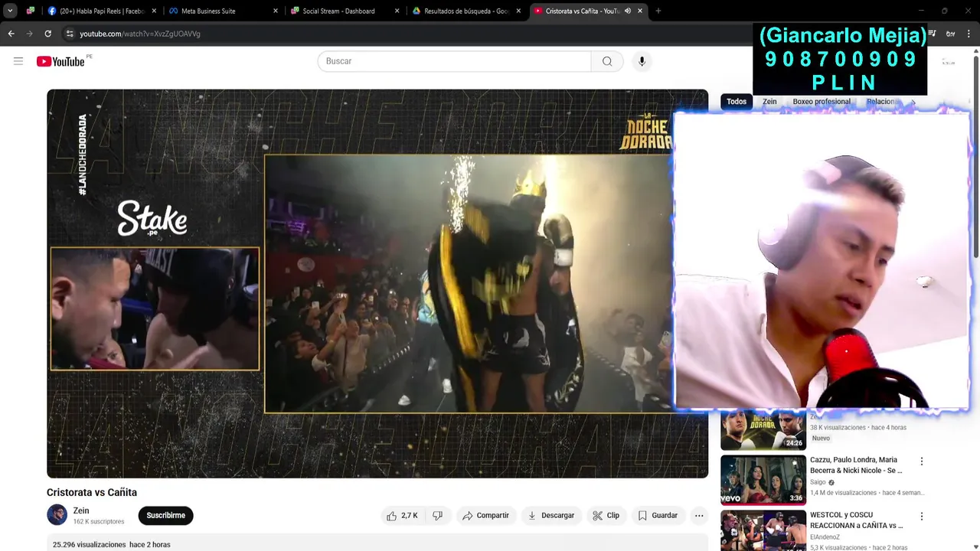Subscribe with the Suscribirme button

(x=166, y=516)
